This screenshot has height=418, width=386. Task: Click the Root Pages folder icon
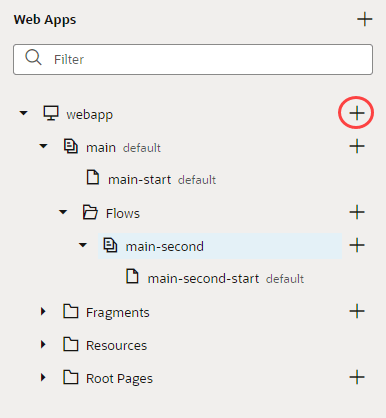pos(71,377)
